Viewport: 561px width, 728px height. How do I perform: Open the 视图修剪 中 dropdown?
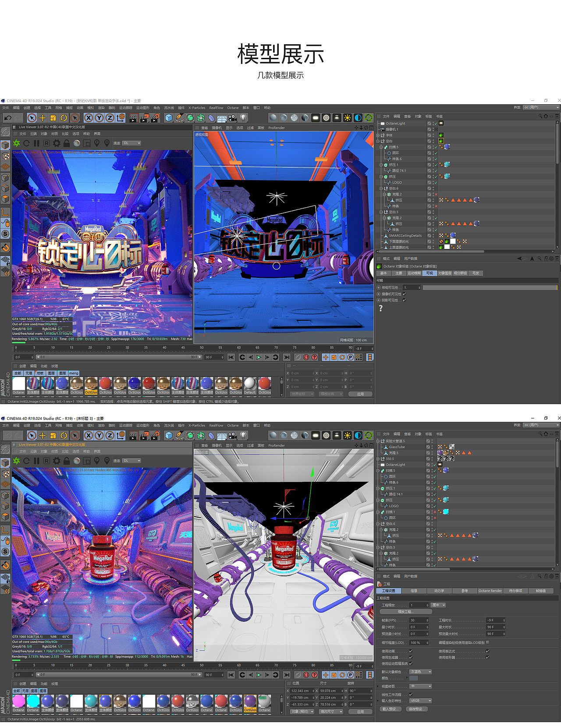click(x=421, y=686)
